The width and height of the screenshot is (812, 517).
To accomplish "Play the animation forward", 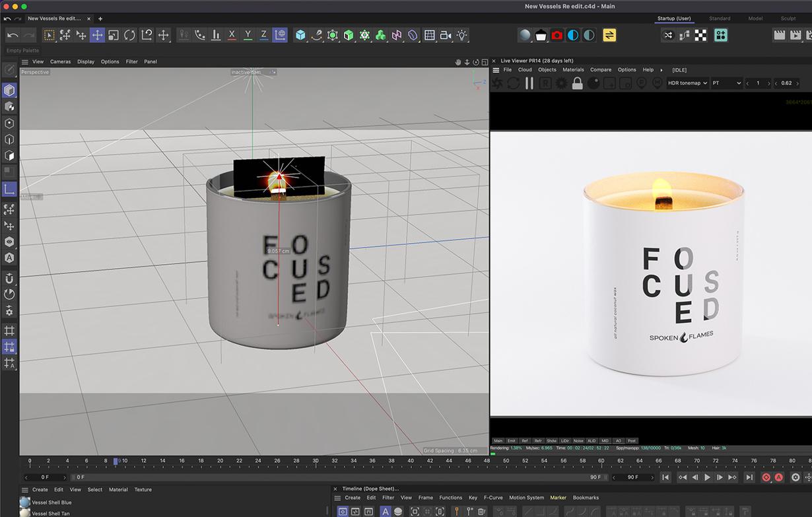I will pos(707,477).
